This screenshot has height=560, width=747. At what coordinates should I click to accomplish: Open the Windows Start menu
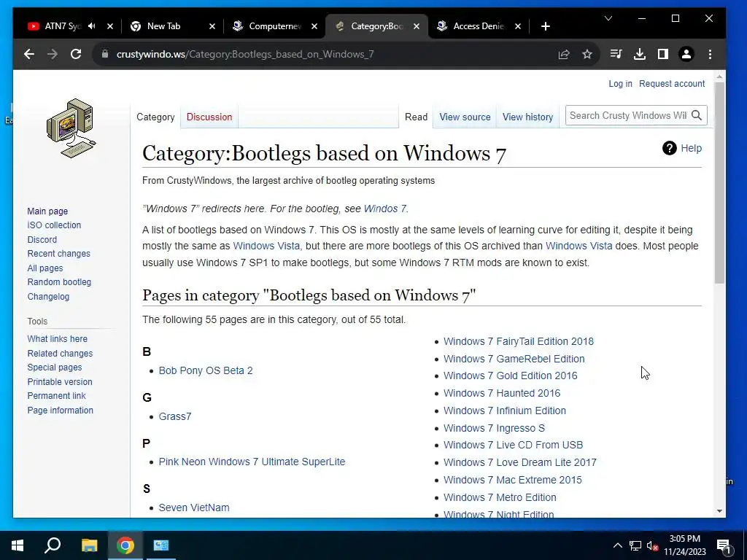point(18,545)
